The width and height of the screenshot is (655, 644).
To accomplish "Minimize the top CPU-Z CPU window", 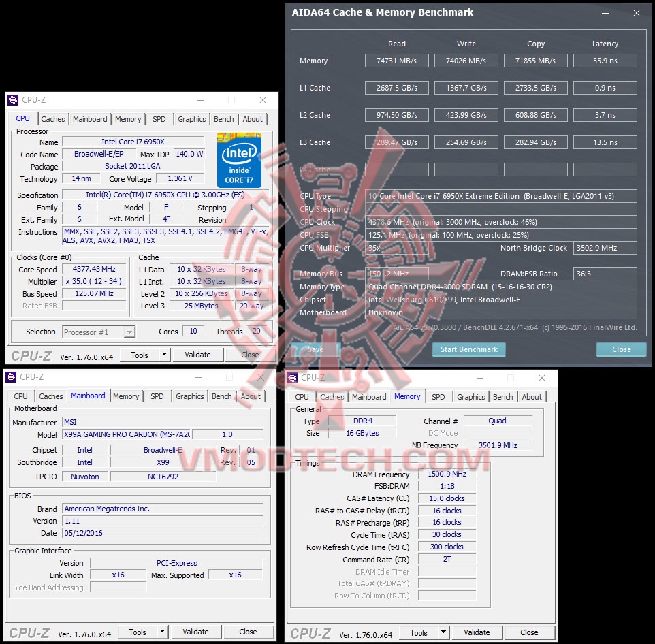I will coord(201,100).
